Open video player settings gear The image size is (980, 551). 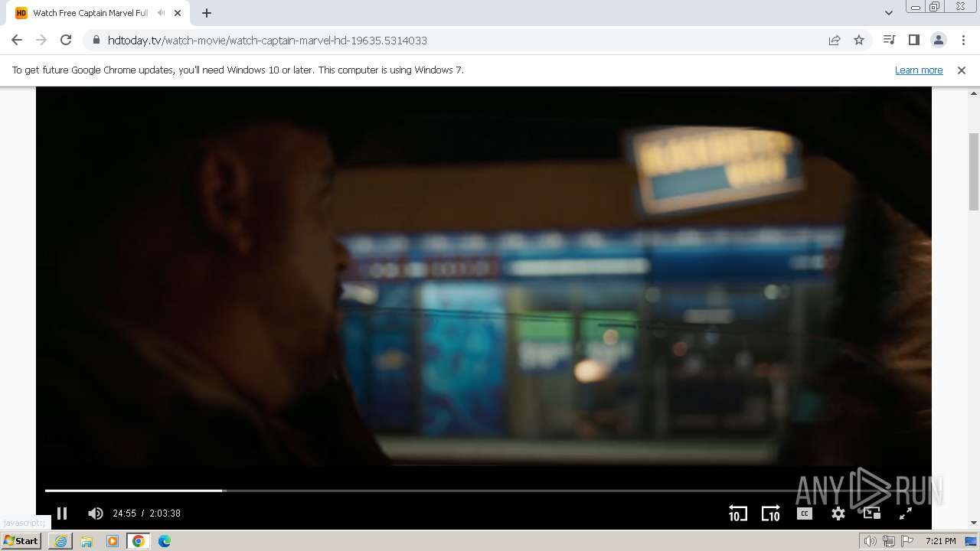[838, 514]
